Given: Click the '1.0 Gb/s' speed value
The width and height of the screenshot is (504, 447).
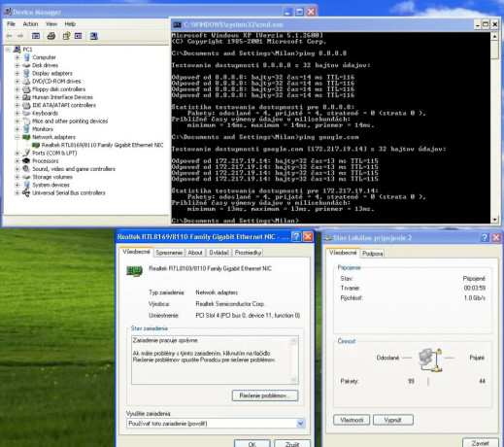Looking at the screenshot, I should point(475,297).
